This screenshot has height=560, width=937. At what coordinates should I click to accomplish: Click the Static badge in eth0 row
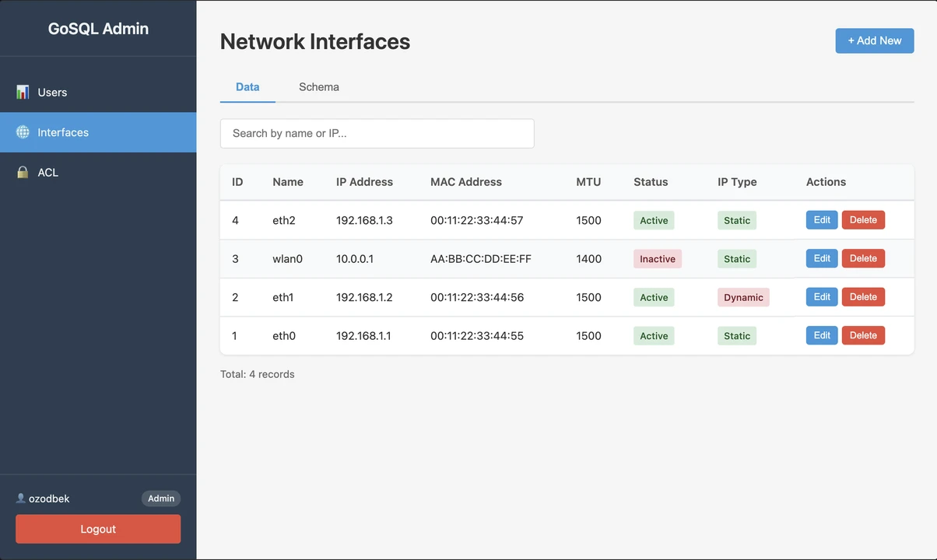[x=737, y=336]
